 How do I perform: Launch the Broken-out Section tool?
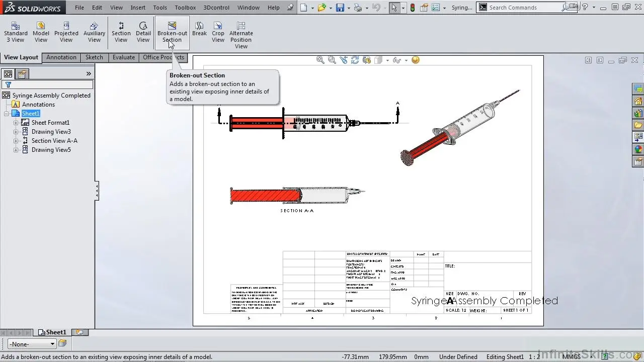coord(172,32)
